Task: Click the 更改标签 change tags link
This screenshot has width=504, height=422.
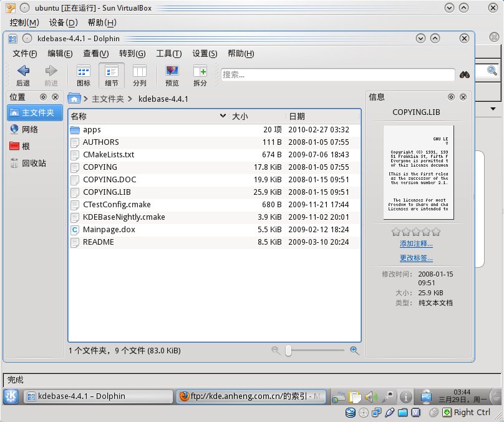Action: click(x=416, y=258)
